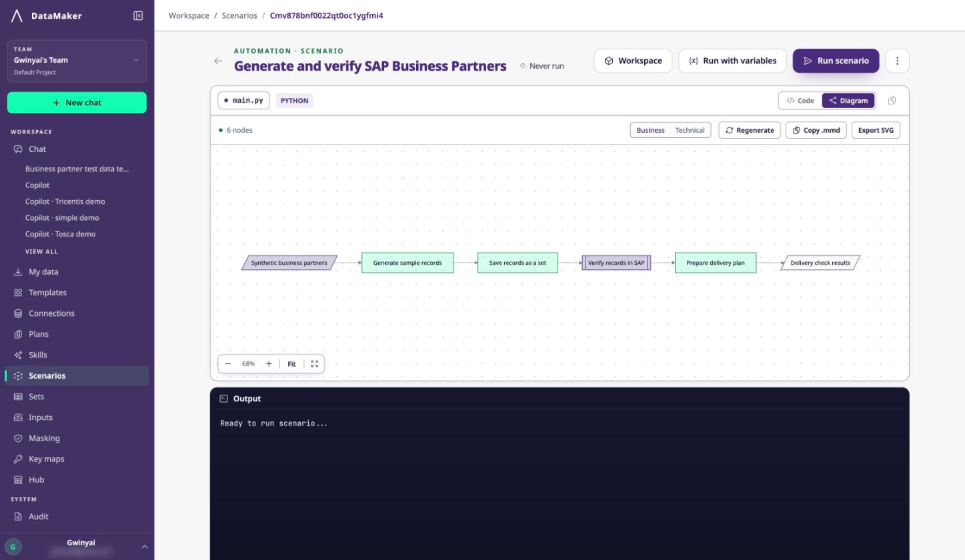Expand Gwinyai user profile menu chevron
The height and width of the screenshot is (560, 965).
[x=145, y=547]
